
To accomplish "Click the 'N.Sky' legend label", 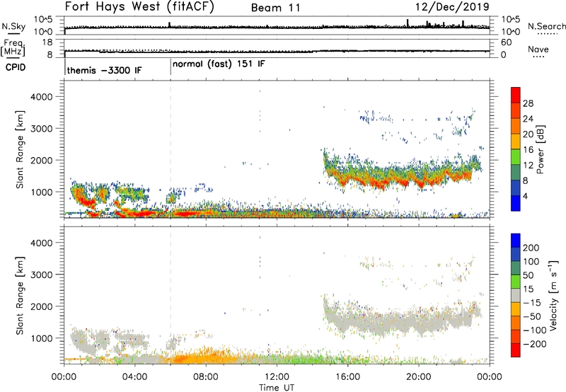I will (x=13, y=26).
